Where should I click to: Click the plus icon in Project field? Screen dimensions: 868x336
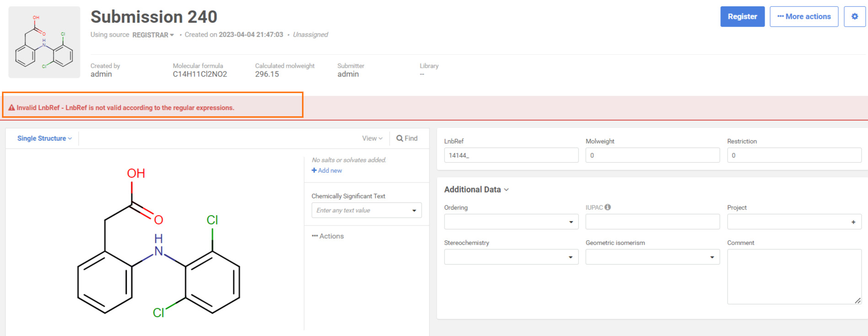[853, 222]
